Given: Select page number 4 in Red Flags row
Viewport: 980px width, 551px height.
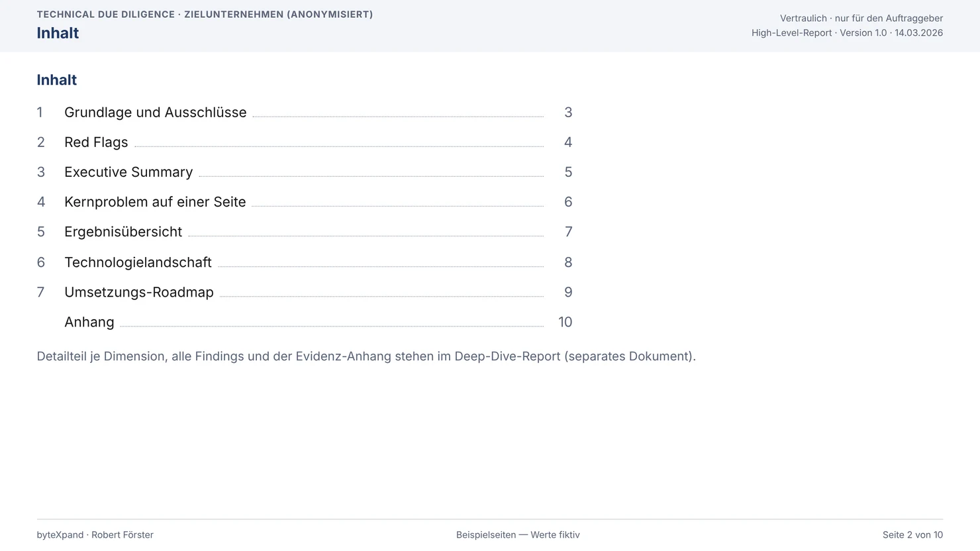Looking at the screenshot, I should coord(568,142).
